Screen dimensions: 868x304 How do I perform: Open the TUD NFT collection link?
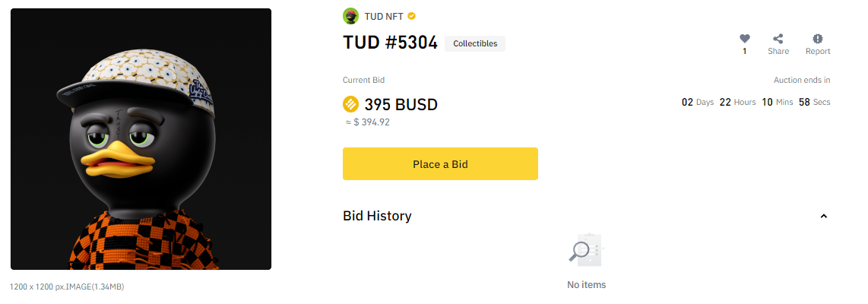[384, 16]
